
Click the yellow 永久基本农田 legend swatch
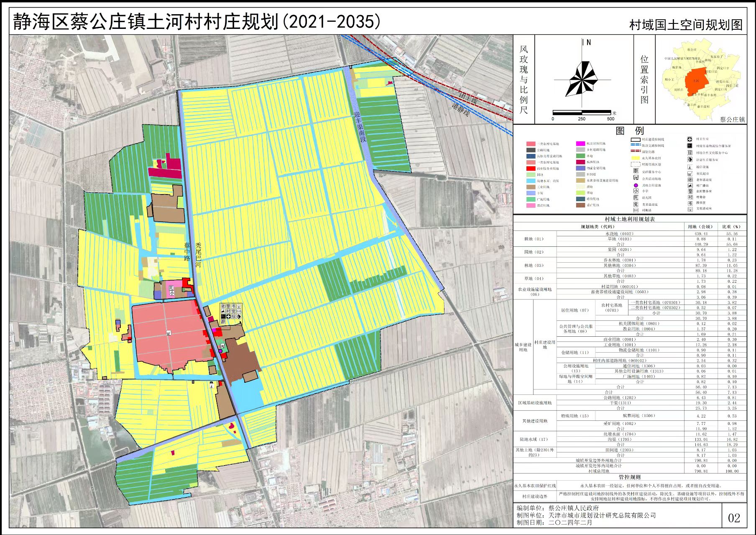click(x=636, y=158)
